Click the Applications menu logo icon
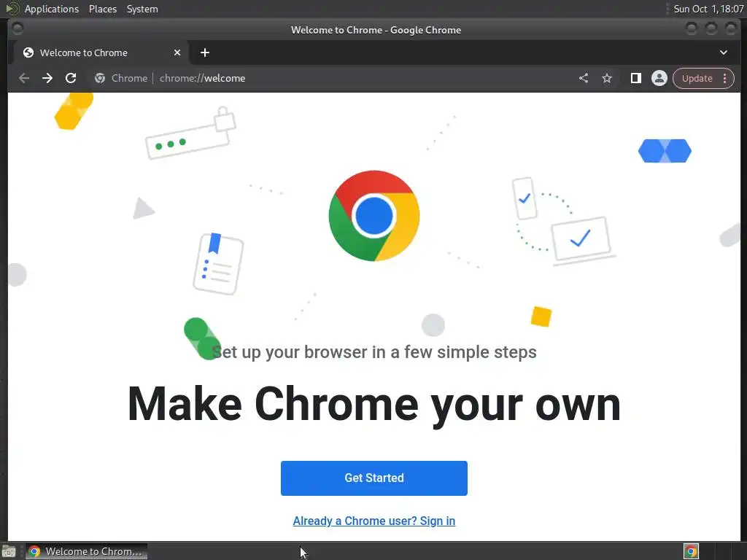 12,9
